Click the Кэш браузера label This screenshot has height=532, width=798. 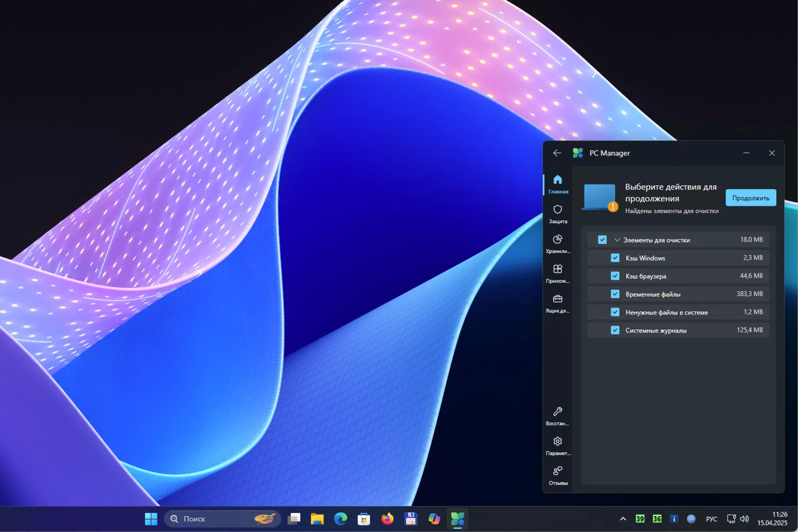(646, 276)
